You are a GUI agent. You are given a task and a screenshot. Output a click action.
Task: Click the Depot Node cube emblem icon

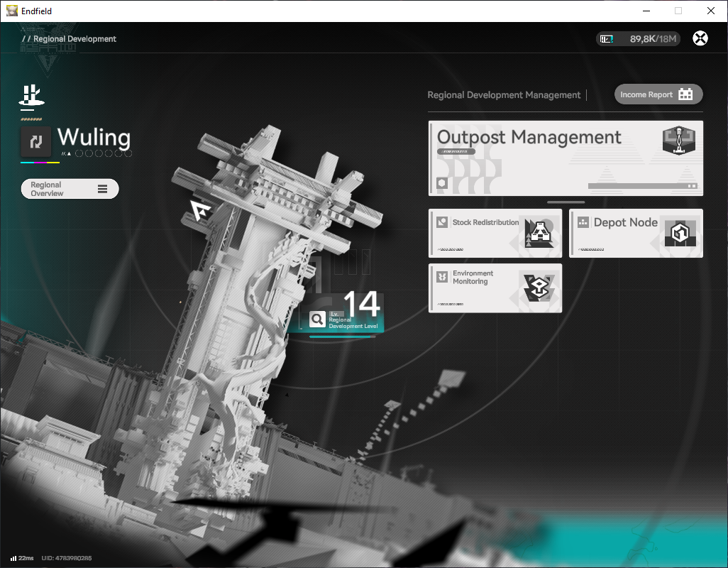tap(680, 233)
